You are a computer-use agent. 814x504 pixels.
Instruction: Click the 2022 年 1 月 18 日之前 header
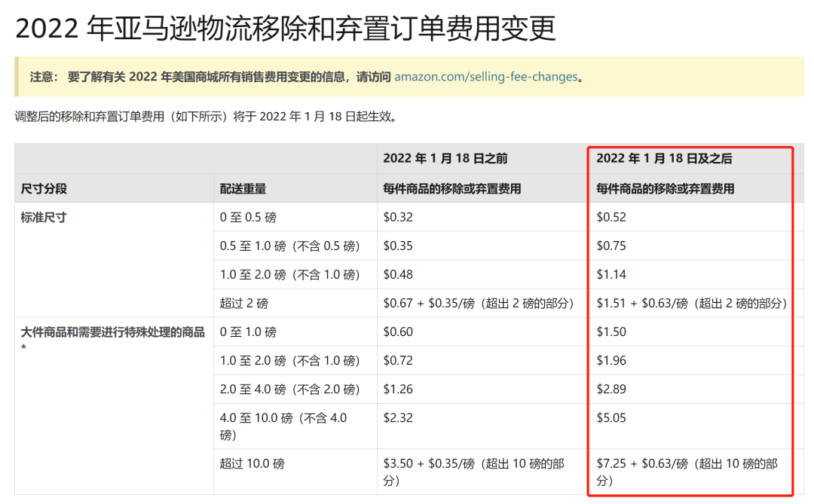click(x=445, y=158)
